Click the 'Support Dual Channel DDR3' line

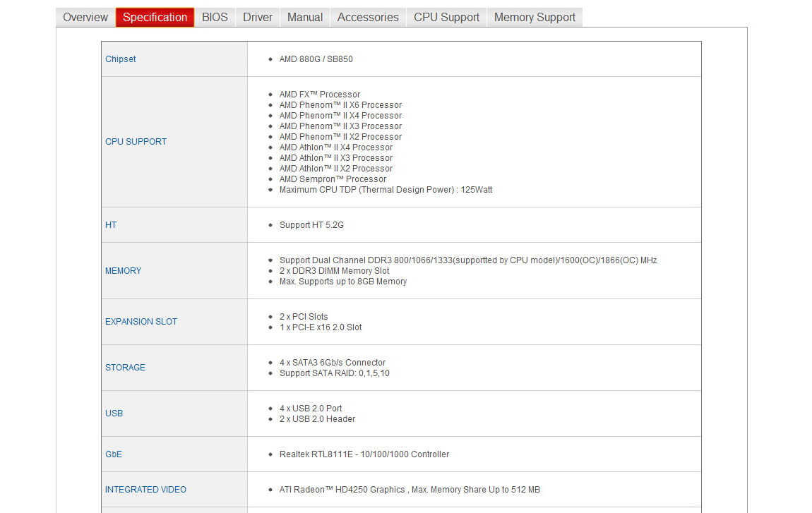(x=468, y=260)
